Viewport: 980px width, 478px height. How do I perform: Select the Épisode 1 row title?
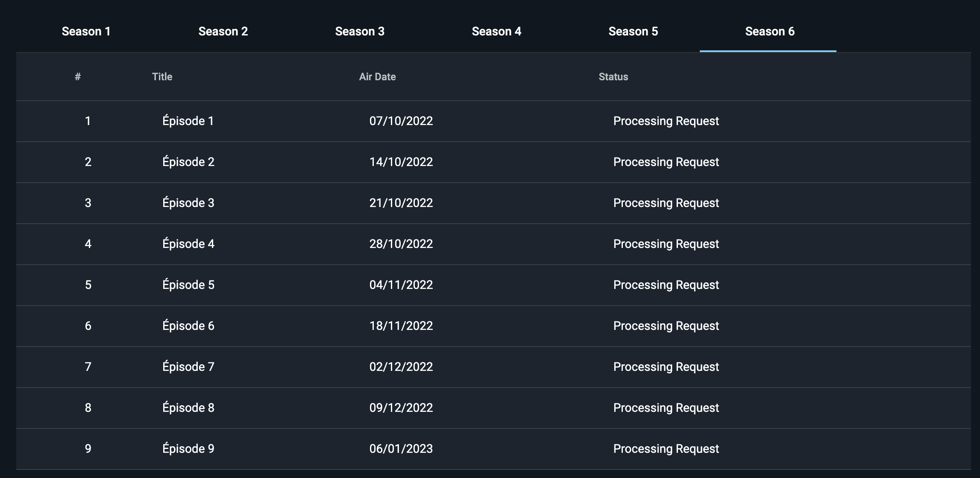click(x=188, y=121)
